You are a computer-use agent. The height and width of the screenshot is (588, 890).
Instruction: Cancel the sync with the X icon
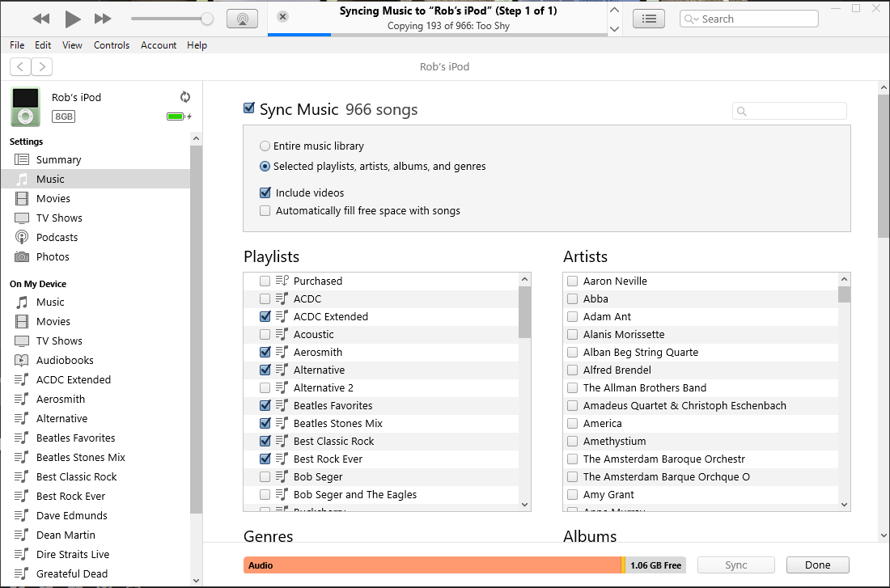click(282, 16)
